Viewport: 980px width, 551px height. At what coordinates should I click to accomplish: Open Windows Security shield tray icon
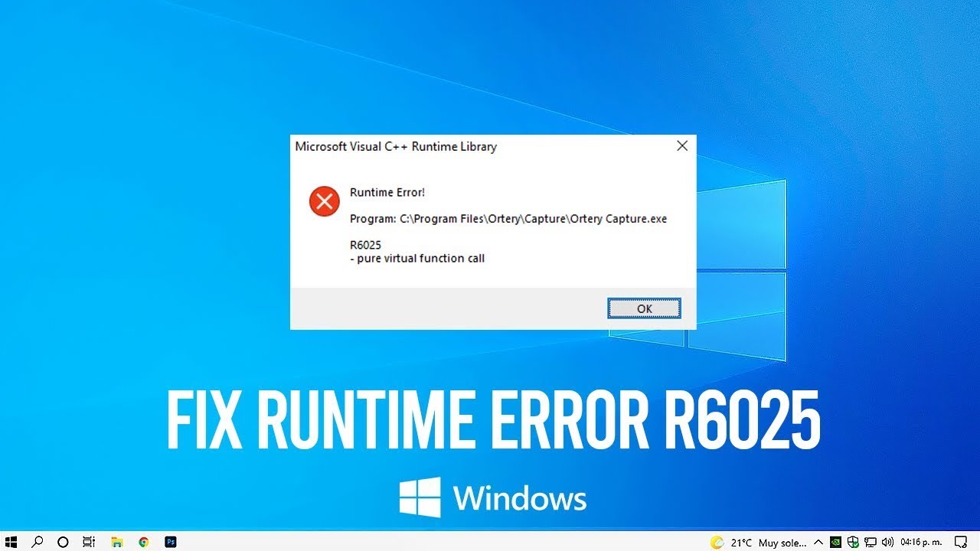(x=853, y=542)
